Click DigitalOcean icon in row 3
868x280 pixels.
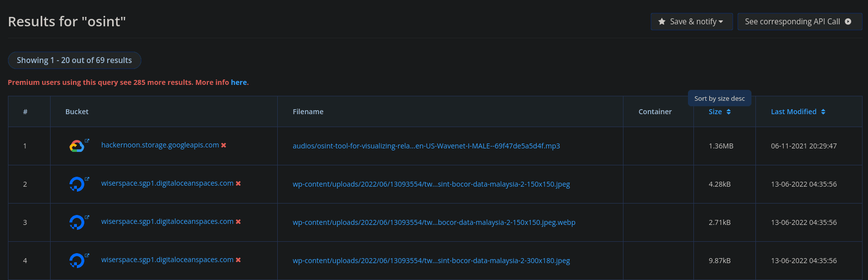pos(76,222)
